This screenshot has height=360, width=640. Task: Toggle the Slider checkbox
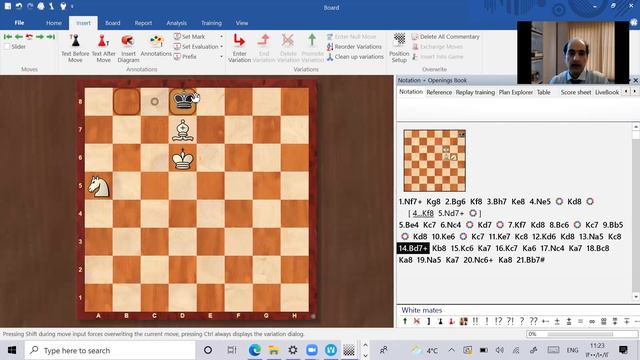(7, 47)
